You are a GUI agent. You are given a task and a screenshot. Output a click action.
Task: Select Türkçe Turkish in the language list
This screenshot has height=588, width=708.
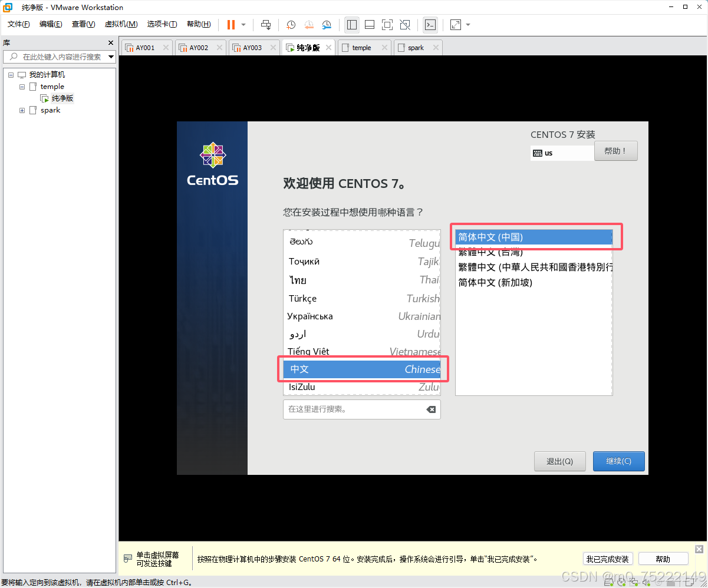click(362, 298)
